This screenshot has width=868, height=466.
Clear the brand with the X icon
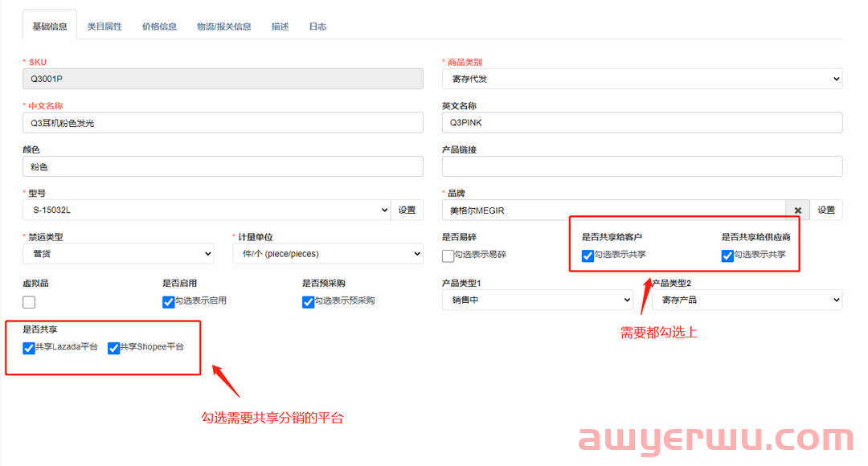[x=797, y=211]
